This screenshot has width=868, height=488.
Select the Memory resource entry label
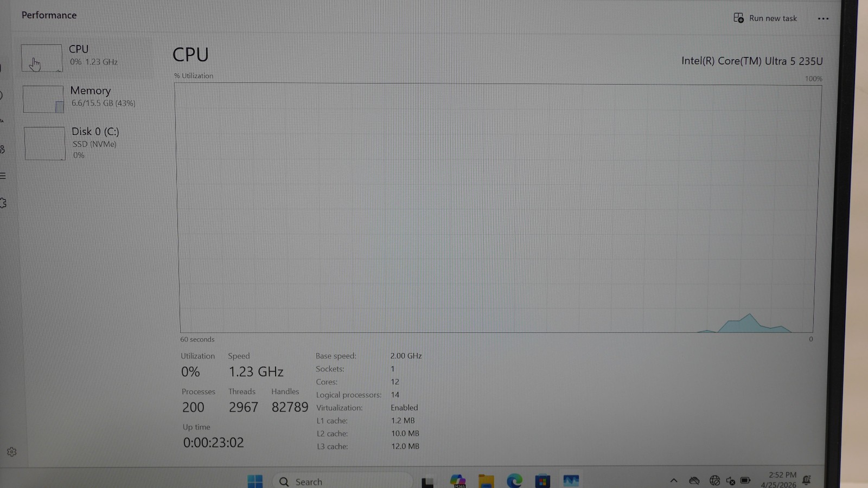(x=91, y=91)
